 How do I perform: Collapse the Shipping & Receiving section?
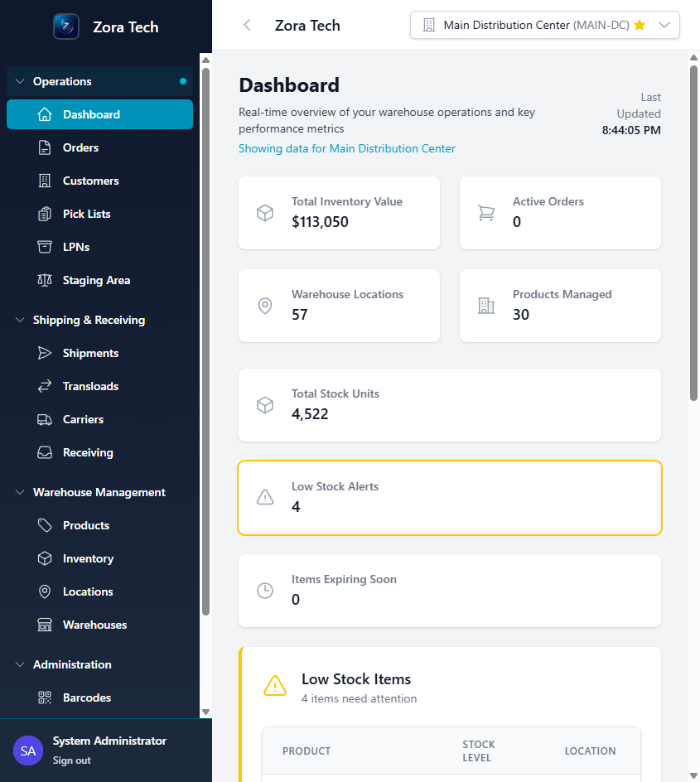[20, 320]
